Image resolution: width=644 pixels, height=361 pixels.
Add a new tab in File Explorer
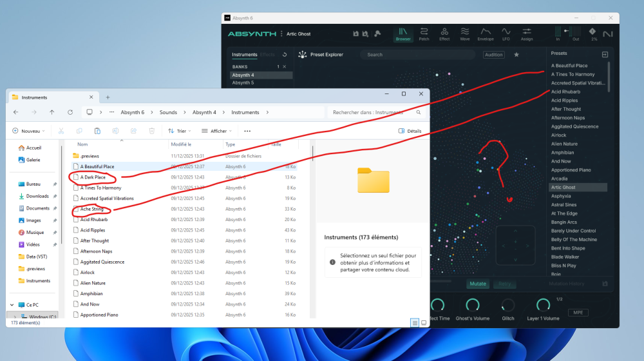pyautogui.click(x=108, y=97)
